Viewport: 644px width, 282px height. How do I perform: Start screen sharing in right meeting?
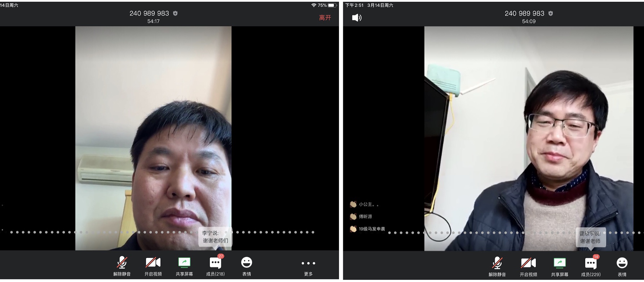(x=560, y=266)
